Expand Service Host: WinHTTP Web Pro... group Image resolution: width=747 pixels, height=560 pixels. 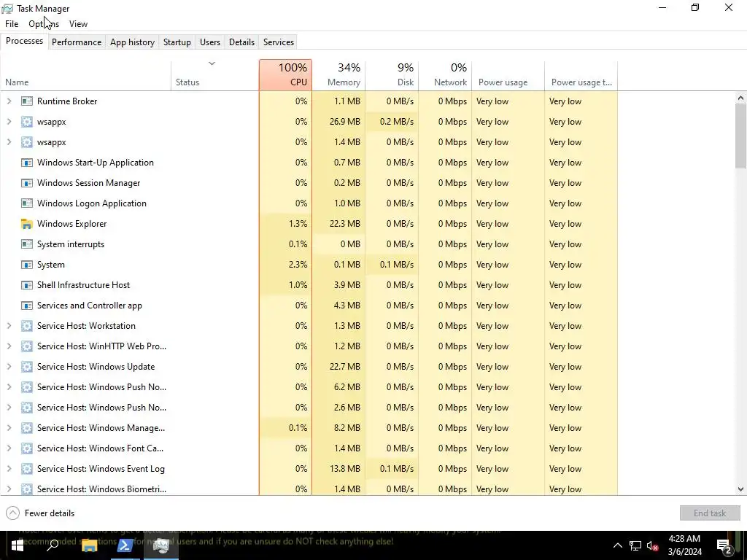(x=9, y=346)
